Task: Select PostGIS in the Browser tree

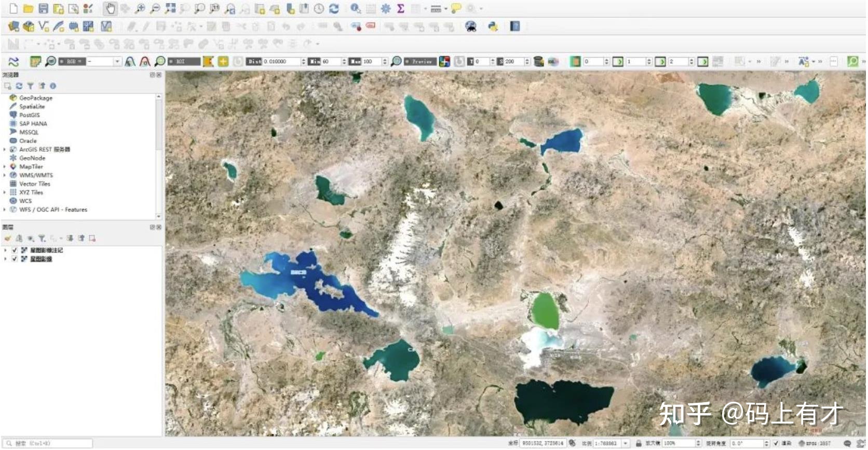Action: (x=29, y=115)
